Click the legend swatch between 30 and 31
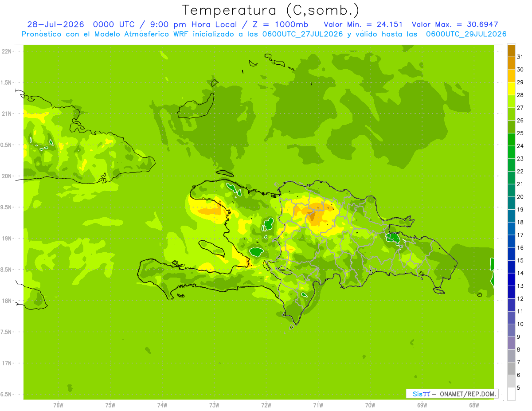Image resolution: width=532 pixels, height=411 pixels. pos(511,63)
